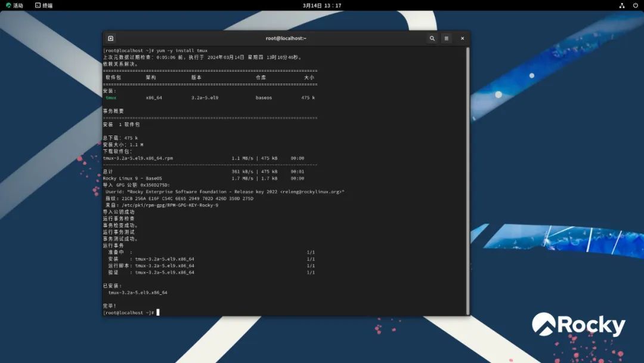
Task: Click the 475 k size value
Action: coord(308,98)
